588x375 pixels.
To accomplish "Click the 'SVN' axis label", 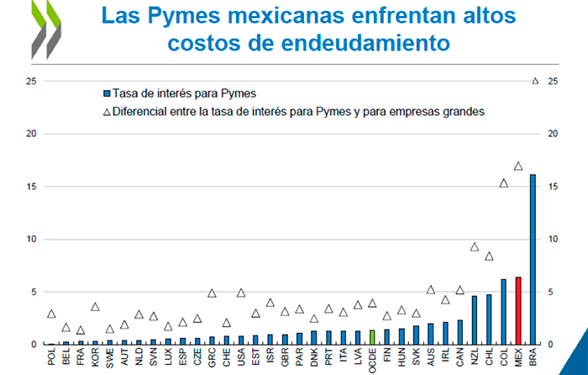I will pyautogui.click(x=154, y=357).
